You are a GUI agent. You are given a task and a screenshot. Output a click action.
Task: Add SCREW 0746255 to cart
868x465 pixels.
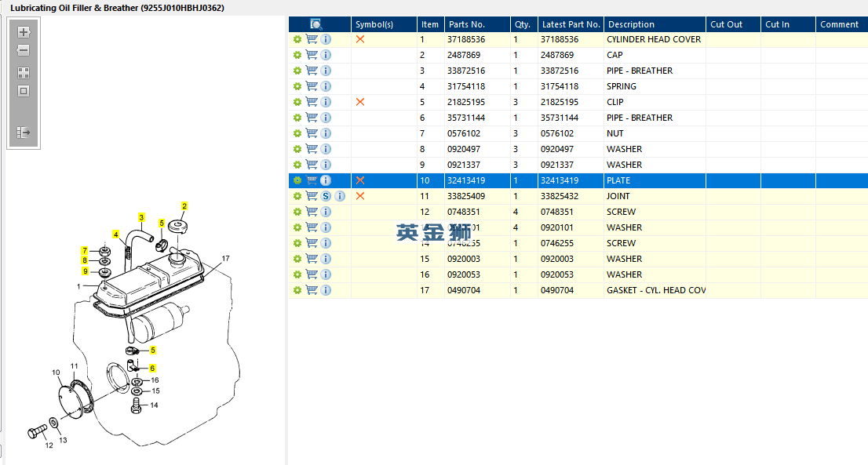[312, 243]
